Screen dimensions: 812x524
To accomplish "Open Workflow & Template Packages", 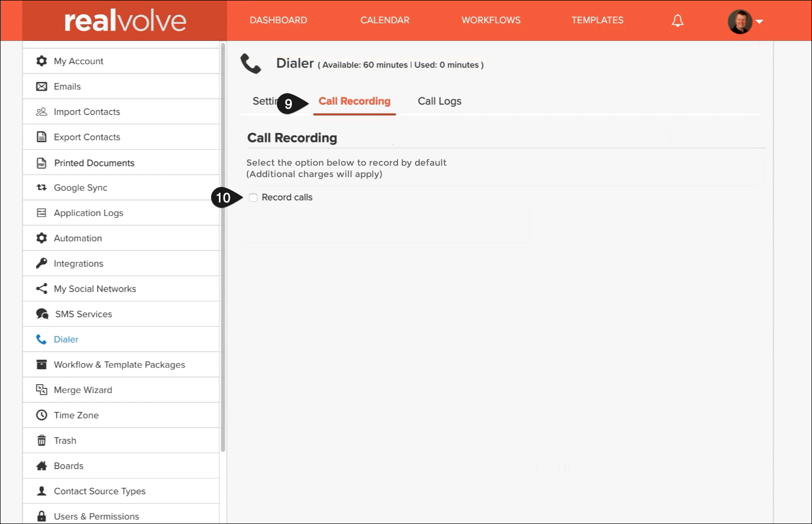I will 119,365.
